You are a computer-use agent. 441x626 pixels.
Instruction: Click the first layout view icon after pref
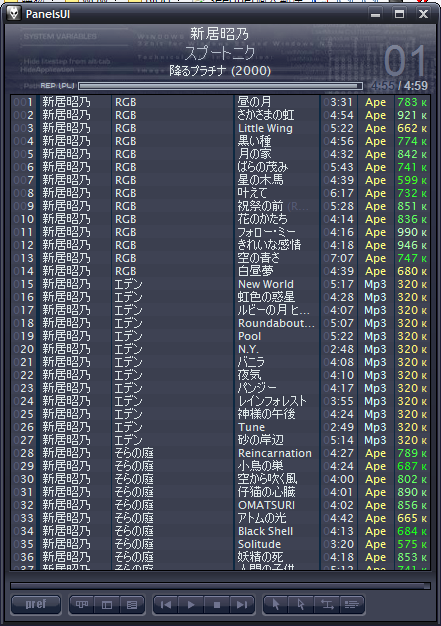pyautogui.click(x=82, y=604)
